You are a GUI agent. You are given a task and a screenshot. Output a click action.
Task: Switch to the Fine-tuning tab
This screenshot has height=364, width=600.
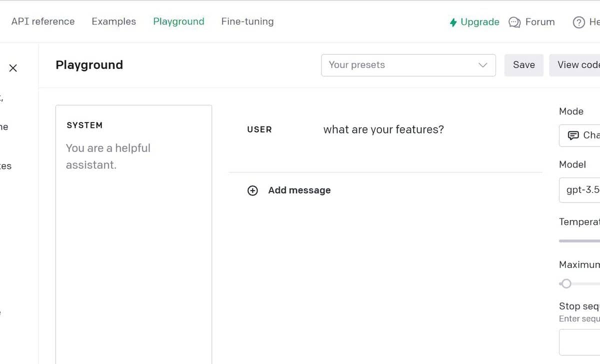coord(247,21)
